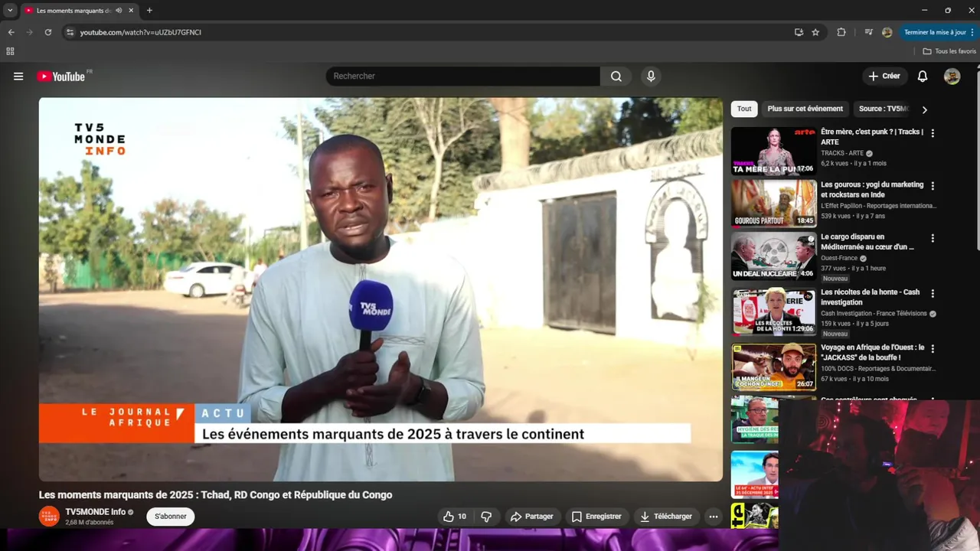Click the 2,68 M d'abonnés subscriber count
The height and width of the screenshot is (551, 980).
[x=90, y=523]
